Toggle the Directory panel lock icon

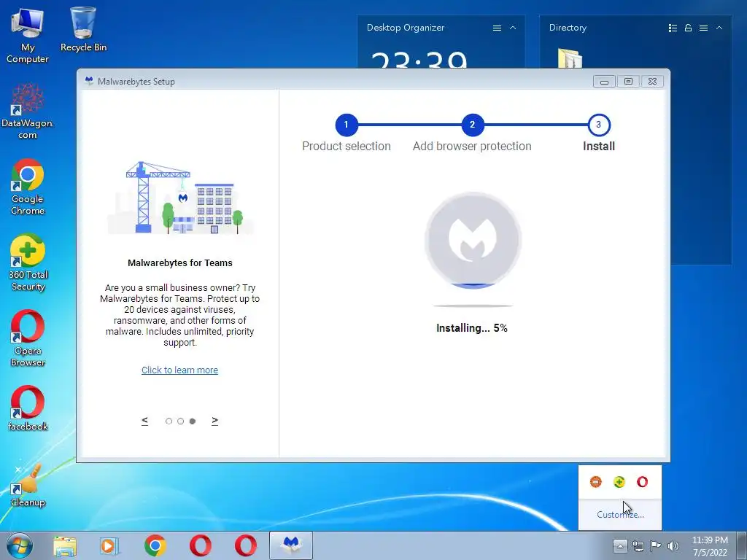click(688, 28)
